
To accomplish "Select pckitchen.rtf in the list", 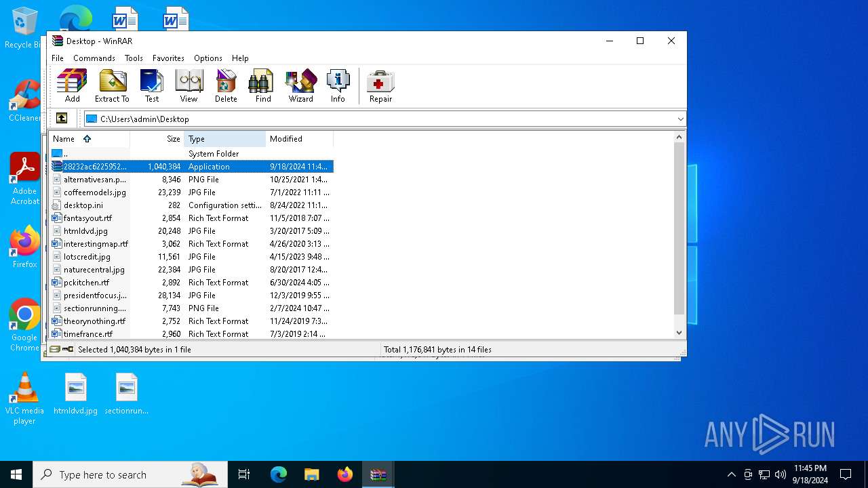I will 191,283.
